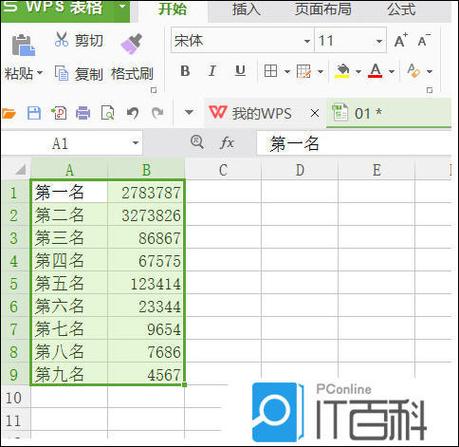Apply the red font color
The image size is (459, 447).
click(375, 71)
